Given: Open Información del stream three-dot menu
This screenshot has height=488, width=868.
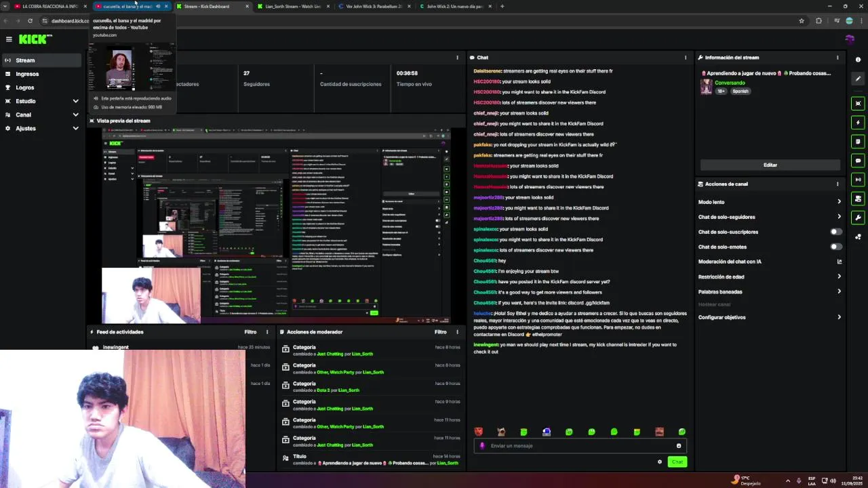Looking at the screenshot, I should click(x=837, y=58).
